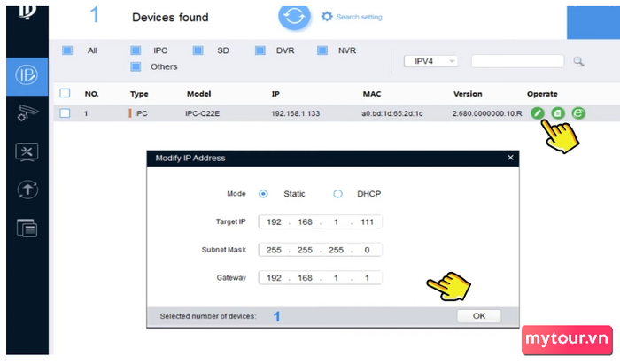Click the OK button
Image resolution: width=620 pixels, height=364 pixels.
479,316
